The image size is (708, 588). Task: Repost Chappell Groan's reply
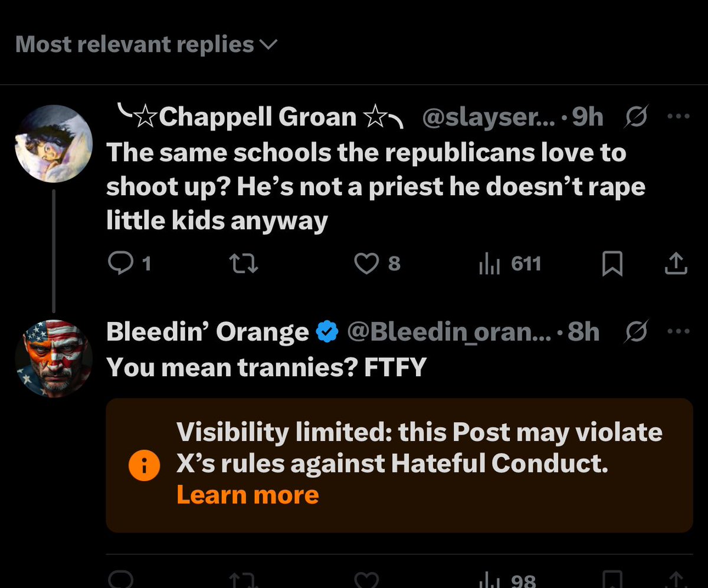[244, 264]
